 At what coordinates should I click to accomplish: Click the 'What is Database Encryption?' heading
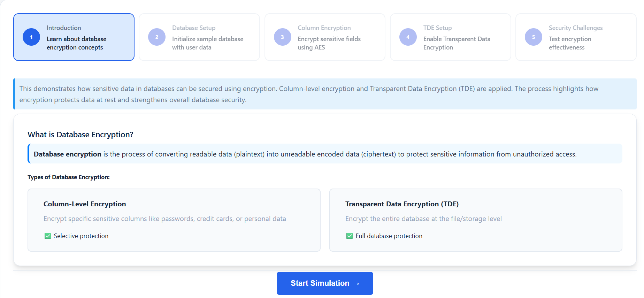pos(80,135)
